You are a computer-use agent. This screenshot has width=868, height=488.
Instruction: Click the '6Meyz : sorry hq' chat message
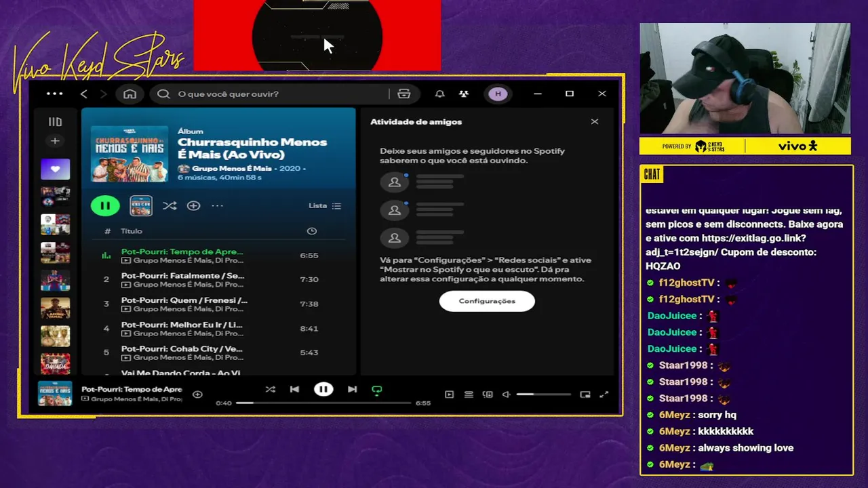697,415
